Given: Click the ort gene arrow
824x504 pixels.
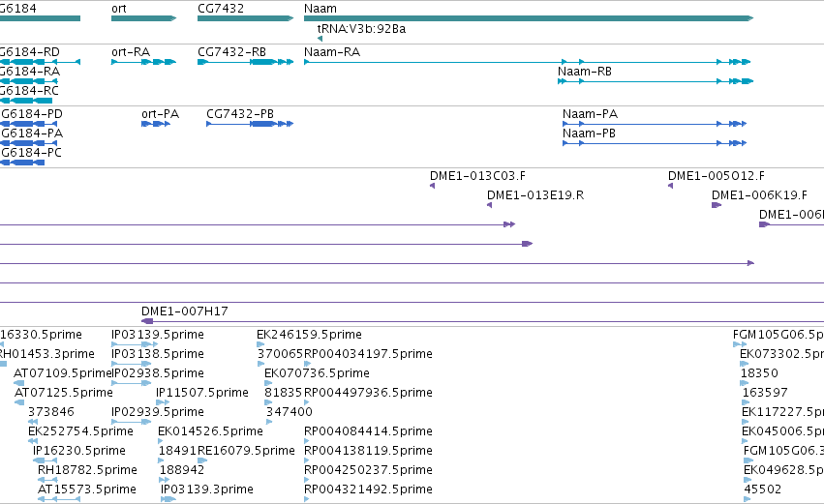Looking at the screenshot, I should click(x=143, y=18).
